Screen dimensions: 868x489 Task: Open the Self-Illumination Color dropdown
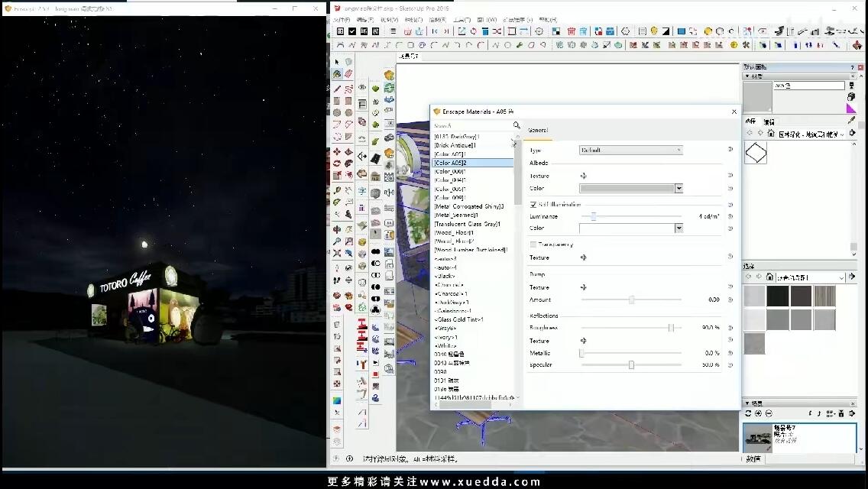(679, 228)
